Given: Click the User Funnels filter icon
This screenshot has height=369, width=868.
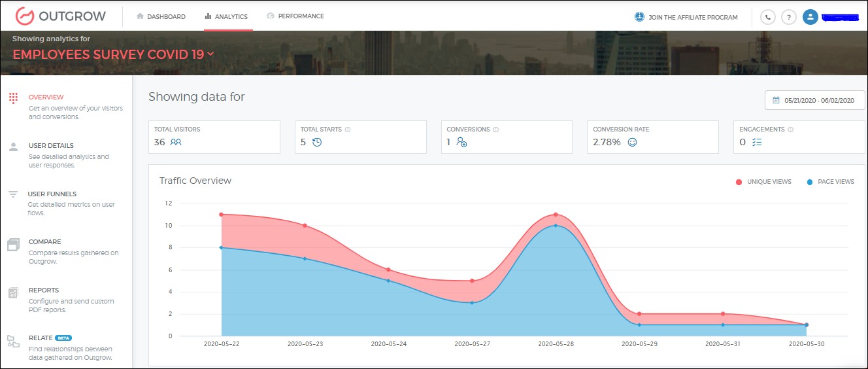Looking at the screenshot, I should pos(13,194).
